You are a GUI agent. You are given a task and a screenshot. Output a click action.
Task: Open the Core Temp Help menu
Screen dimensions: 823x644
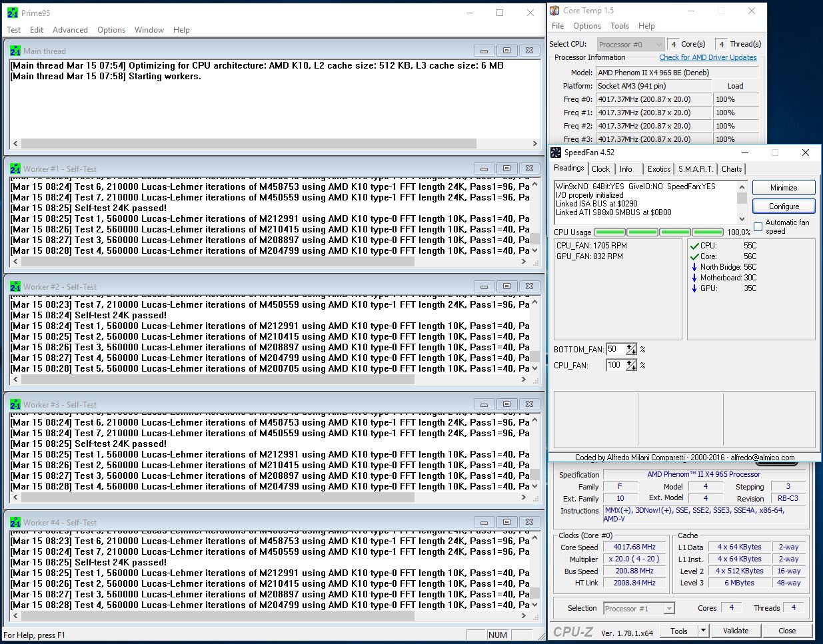tap(646, 26)
